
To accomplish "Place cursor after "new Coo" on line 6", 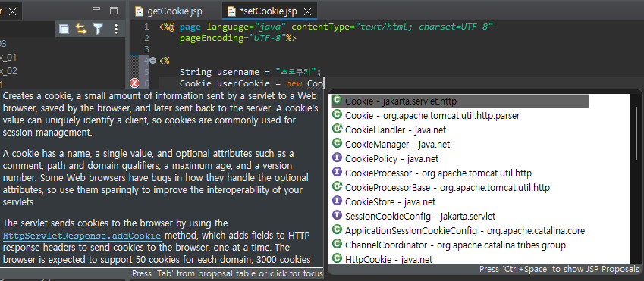I will pos(325,83).
